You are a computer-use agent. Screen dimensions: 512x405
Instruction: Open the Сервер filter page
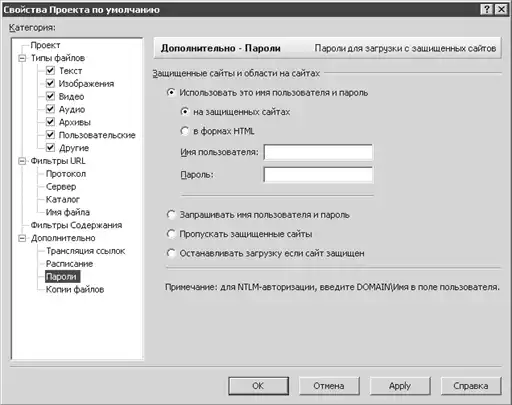[x=61, y=187]
